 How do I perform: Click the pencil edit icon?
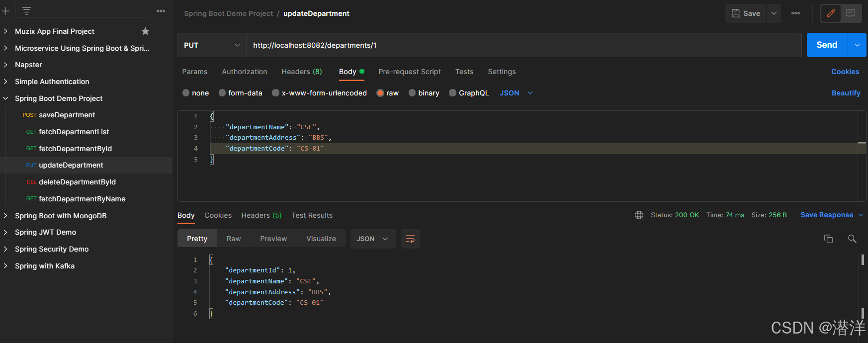(x=831, y=13)
